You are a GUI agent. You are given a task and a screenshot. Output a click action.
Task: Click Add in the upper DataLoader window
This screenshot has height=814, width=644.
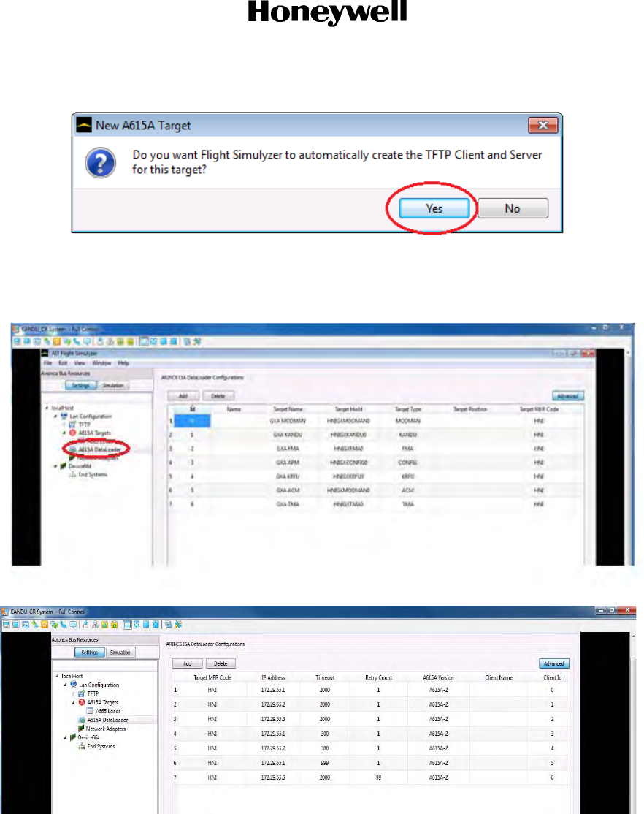(183, 395)
